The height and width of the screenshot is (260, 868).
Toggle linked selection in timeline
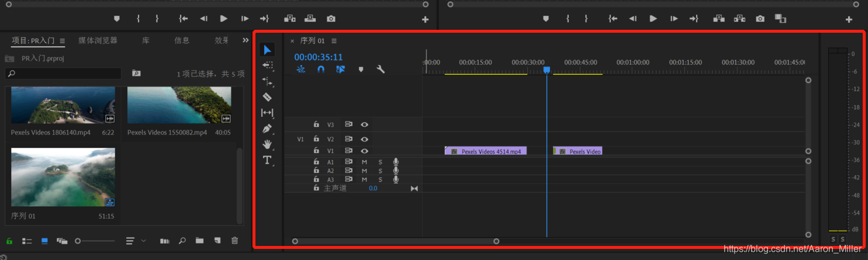click(x=341, y=69)
